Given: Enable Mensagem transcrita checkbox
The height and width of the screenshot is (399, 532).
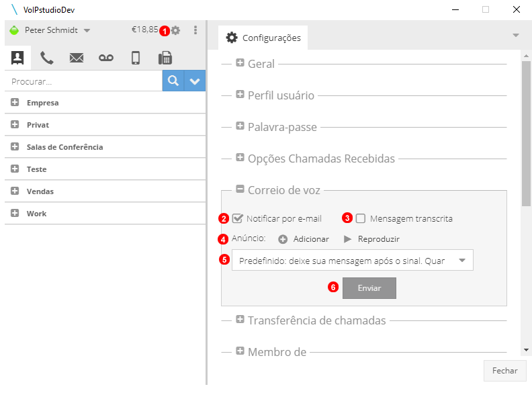Looking at the screenshot, I should click(360, 218).
